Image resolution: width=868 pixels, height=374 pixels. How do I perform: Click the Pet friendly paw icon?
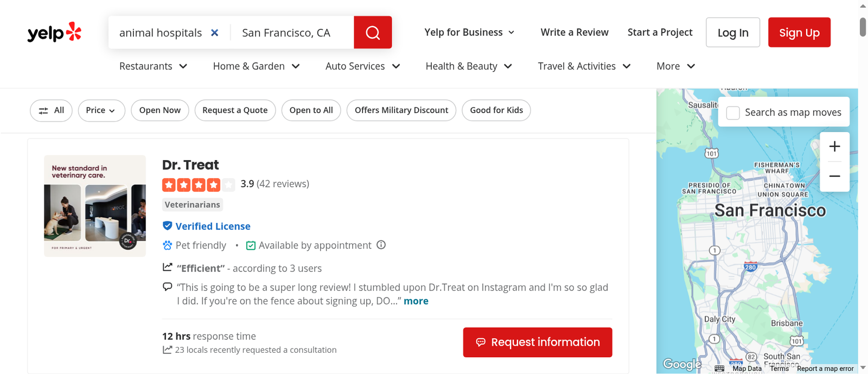[167, 245]
